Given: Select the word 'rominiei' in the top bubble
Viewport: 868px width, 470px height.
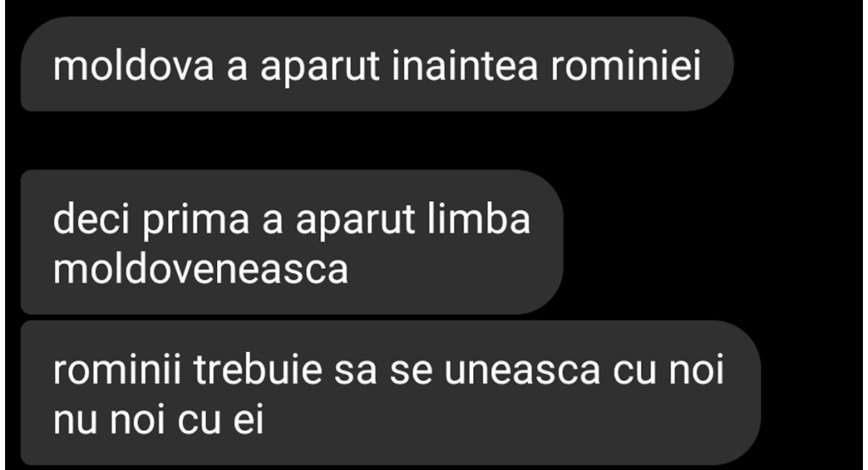Looking at the screenshot, I should click(626, 65).
